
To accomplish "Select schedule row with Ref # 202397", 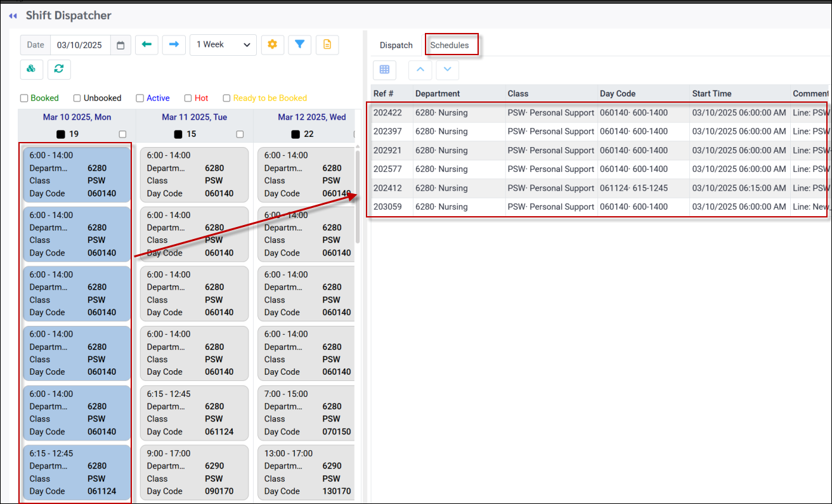I will pos(600,131).
